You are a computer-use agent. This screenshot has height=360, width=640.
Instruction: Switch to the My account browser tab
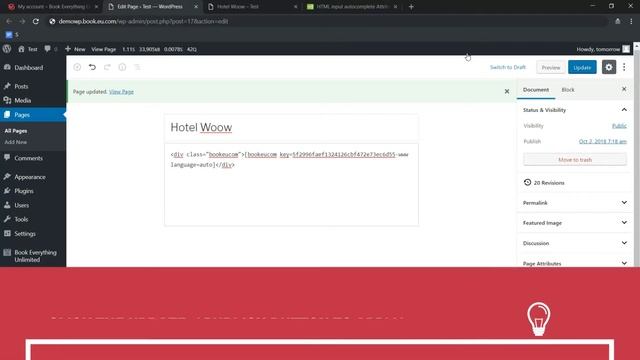[52, 7]
